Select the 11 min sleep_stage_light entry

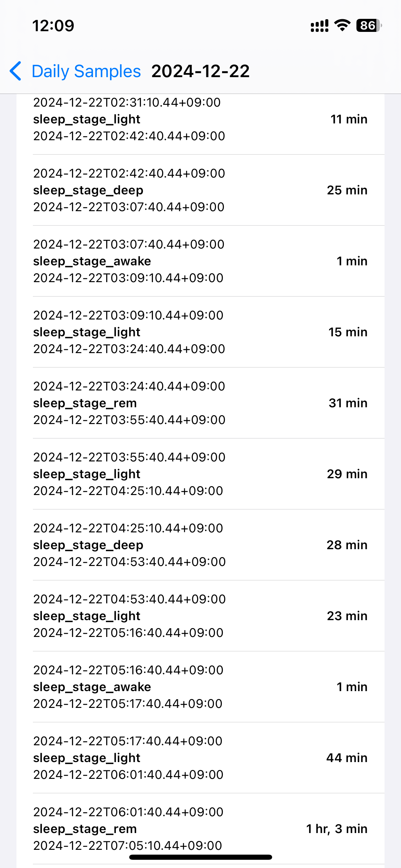(200, 119)
